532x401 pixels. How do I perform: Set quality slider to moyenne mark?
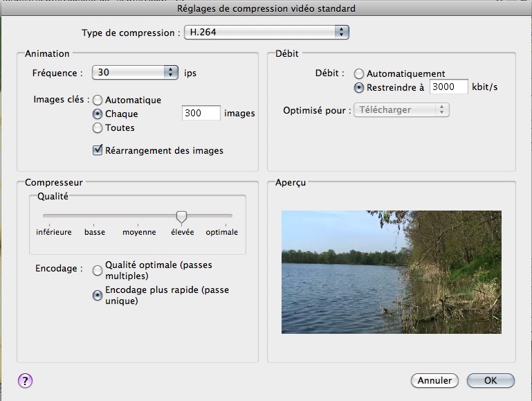(138, 216)
